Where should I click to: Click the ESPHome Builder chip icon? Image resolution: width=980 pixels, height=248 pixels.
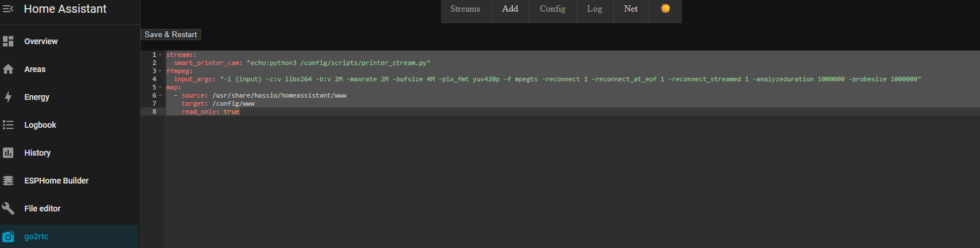(x=8, y=181)
